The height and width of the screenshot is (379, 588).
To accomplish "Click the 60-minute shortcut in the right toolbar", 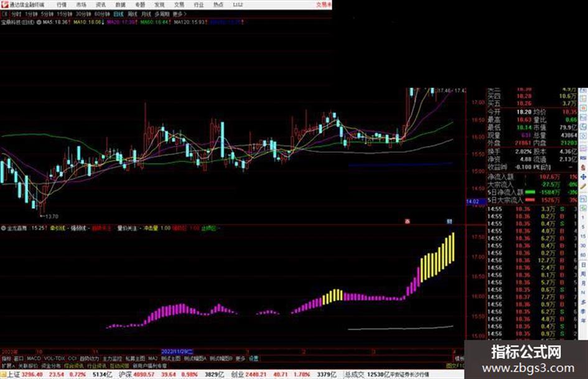I will (583, 255).
